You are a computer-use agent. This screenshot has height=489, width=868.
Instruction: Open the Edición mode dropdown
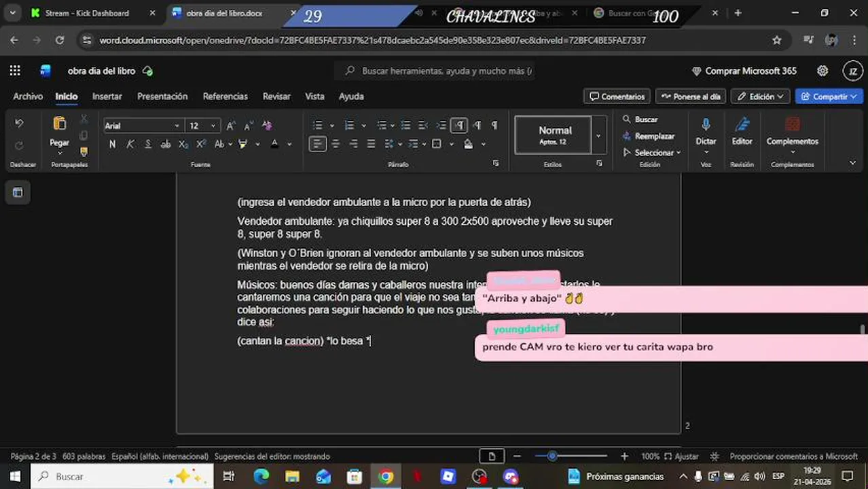[x=761, y=96]
